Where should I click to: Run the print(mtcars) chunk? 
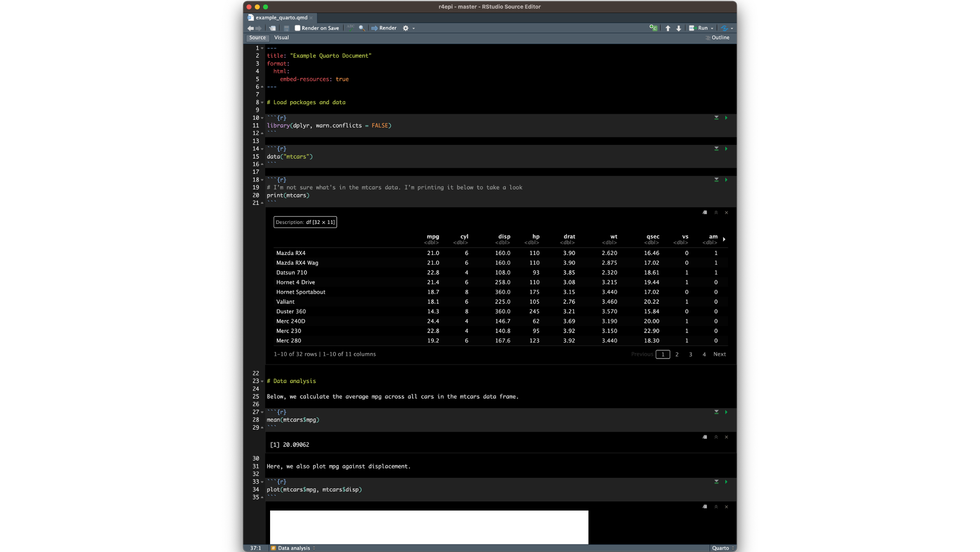pyautogui.click(x=726, y=180)
